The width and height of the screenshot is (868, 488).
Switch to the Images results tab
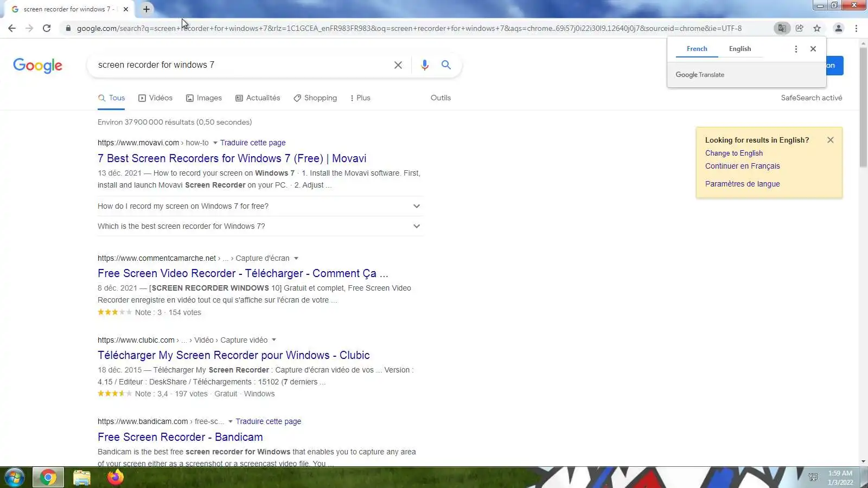point(204,98)
